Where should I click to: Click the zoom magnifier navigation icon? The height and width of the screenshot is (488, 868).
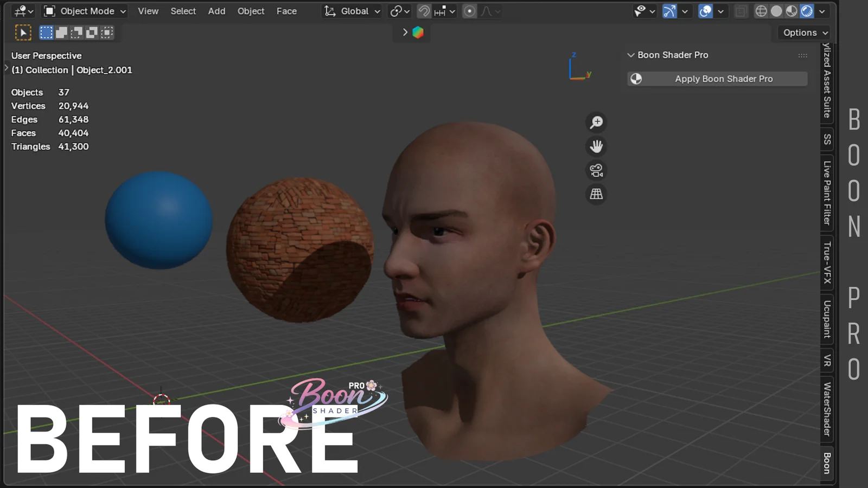click(x=596, y=123)
